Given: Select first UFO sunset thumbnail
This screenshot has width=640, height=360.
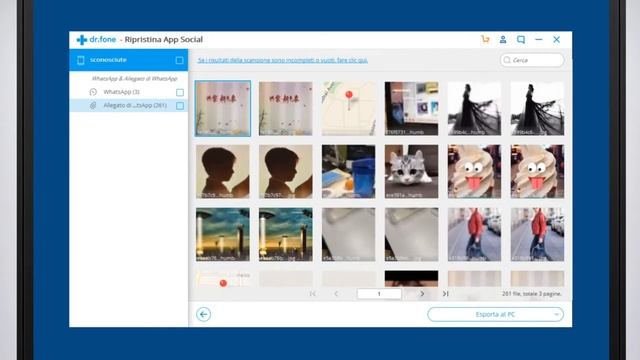Looking at the screenshot, I should tap(223, 234).
